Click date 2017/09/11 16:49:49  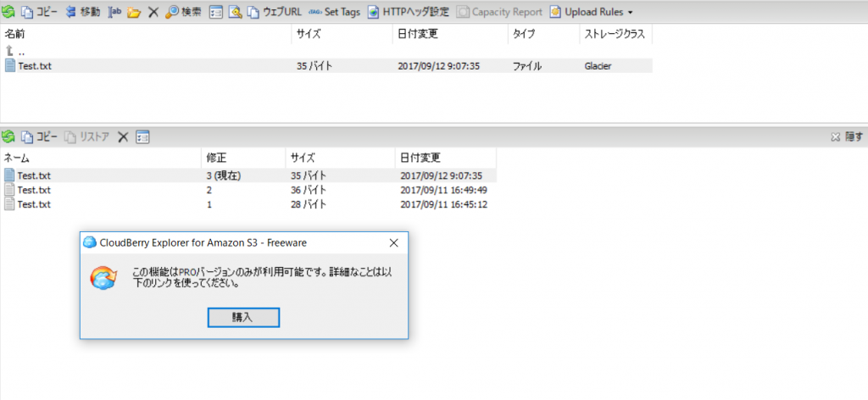[x=443, y=190]
